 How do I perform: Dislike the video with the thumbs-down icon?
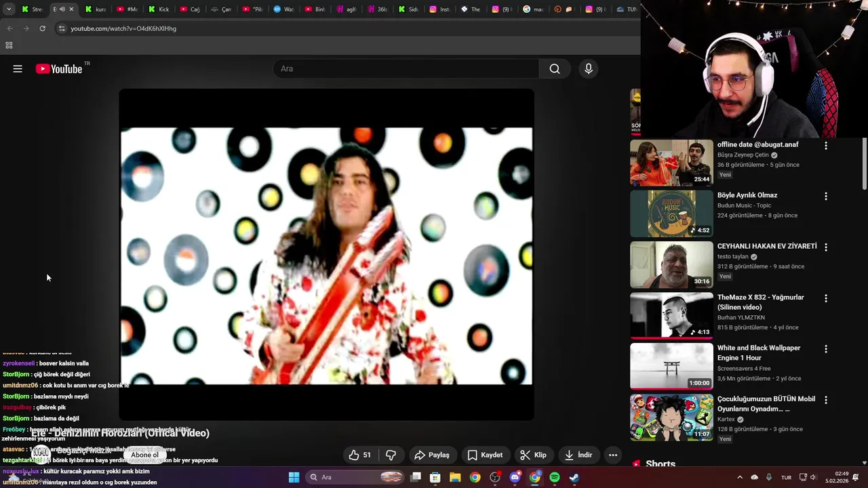point(391,455)
